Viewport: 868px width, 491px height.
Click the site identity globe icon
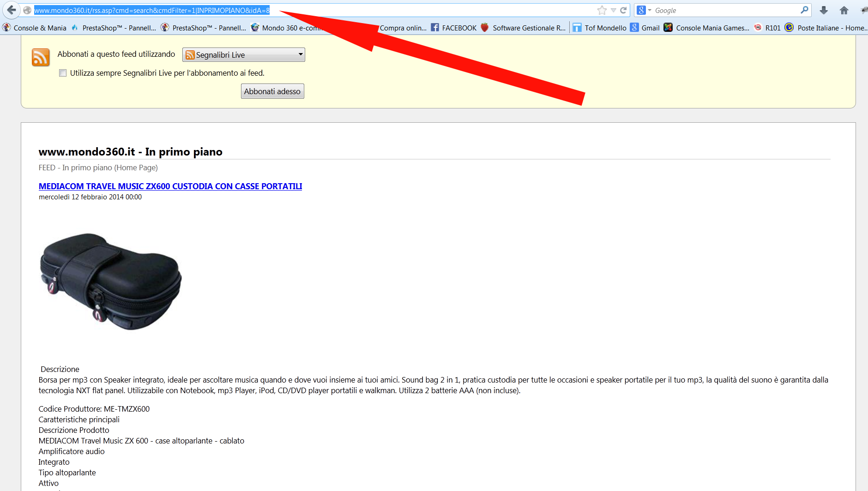point(27,10)
